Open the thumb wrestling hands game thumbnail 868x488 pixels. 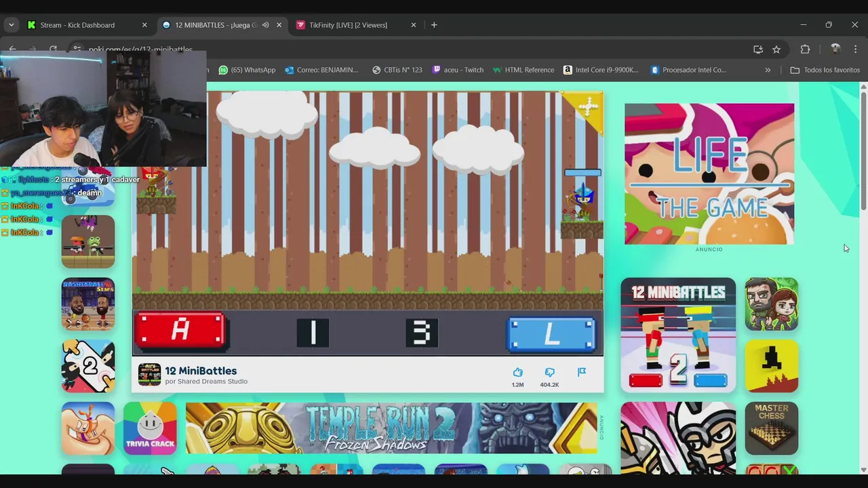[88, 428]
